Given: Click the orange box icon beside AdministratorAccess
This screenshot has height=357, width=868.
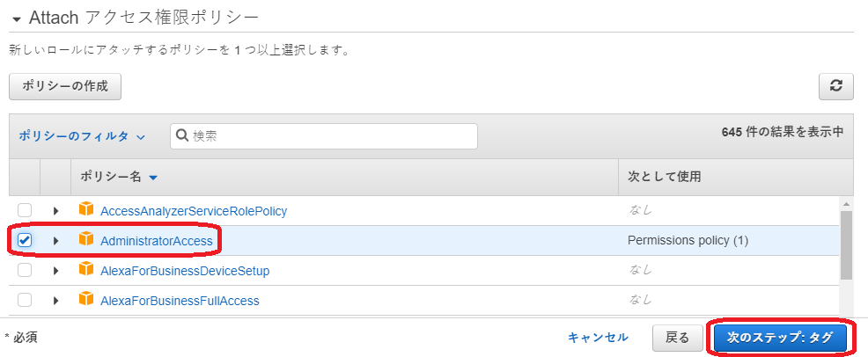Looking at the screenshot, I should (86, 239).
